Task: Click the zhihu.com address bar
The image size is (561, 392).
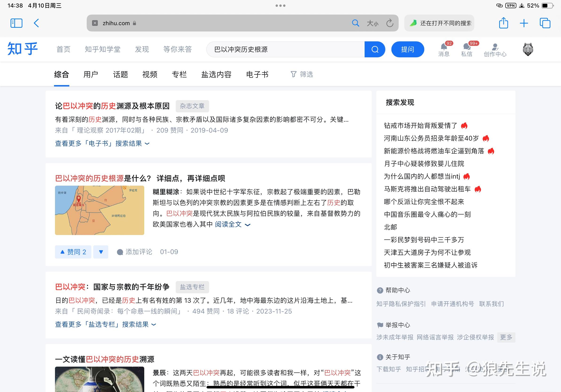Action: 242,23
